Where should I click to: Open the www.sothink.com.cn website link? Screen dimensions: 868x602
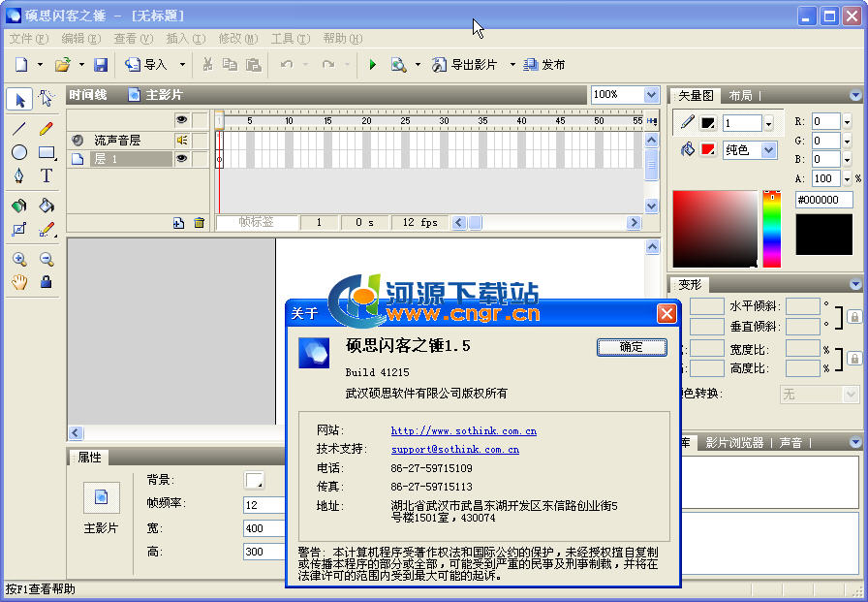(463, 430)
